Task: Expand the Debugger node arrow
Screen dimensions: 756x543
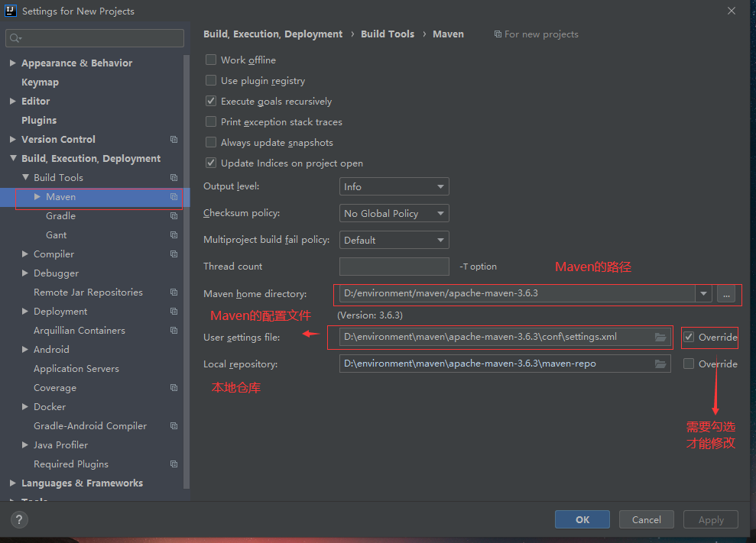Action: click(25, 273)
